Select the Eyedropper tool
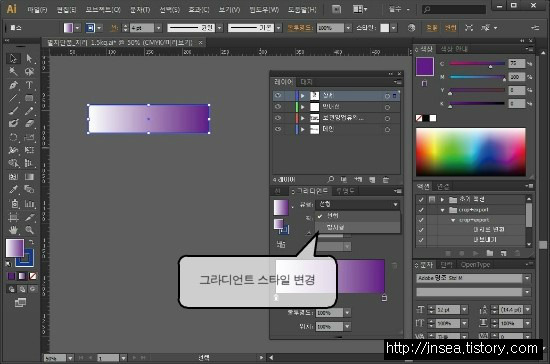This screenshot has height=364, width=550. pyautogui.click(x=13, y=190)
